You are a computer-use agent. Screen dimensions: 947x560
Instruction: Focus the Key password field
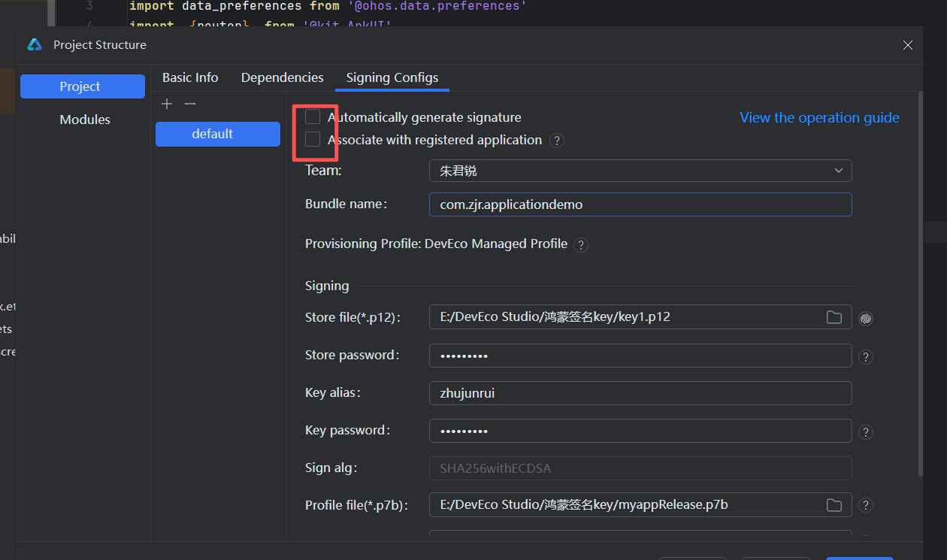click(640, 431)
